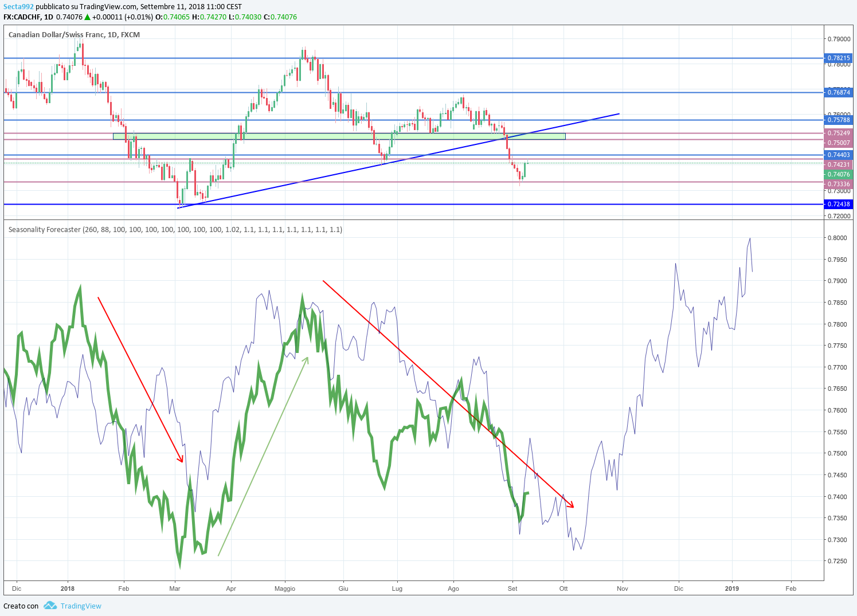Click the 0.7250 indicator axis tick
The image size is (857, 616).
tap(839, 561)
